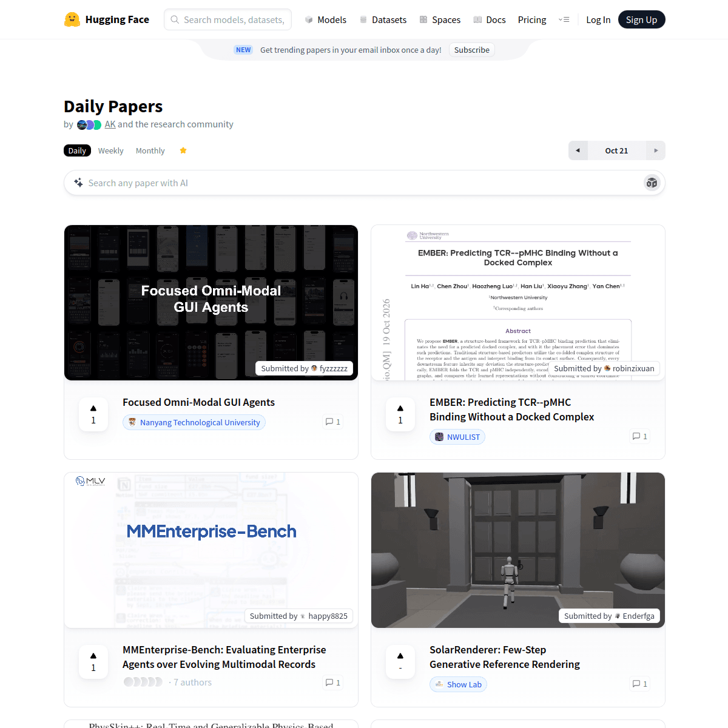Open the SolarRenderer paper title link
This screenshot has height=728, width=728.
(x=505, y=657)
